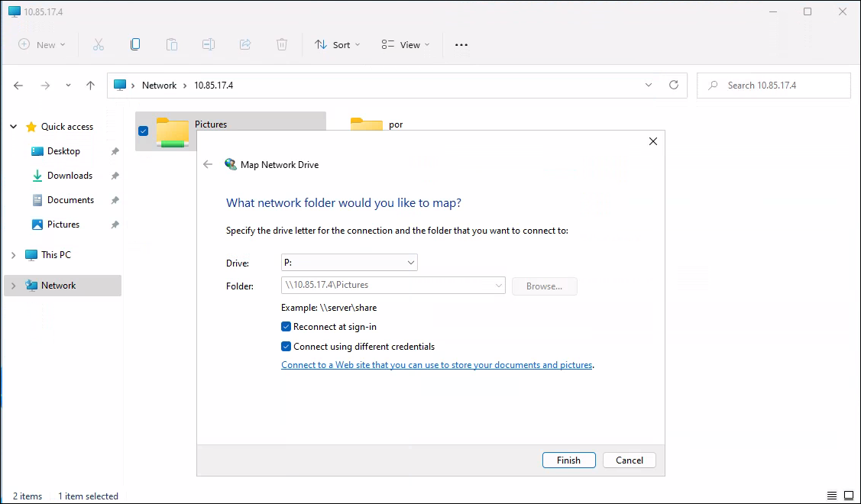Open the View menu
The width and height of the screenshot is (861, 504).
coord(406,45)
